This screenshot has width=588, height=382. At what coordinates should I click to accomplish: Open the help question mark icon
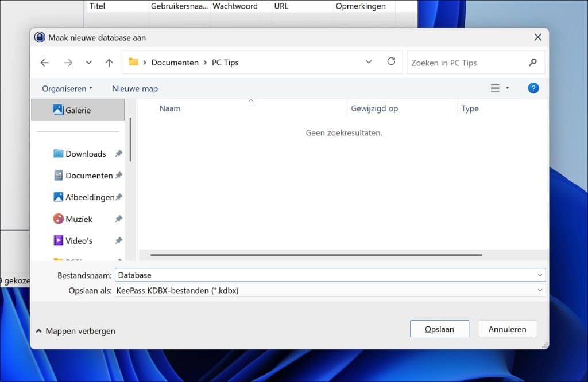click(x=533, y=88)
